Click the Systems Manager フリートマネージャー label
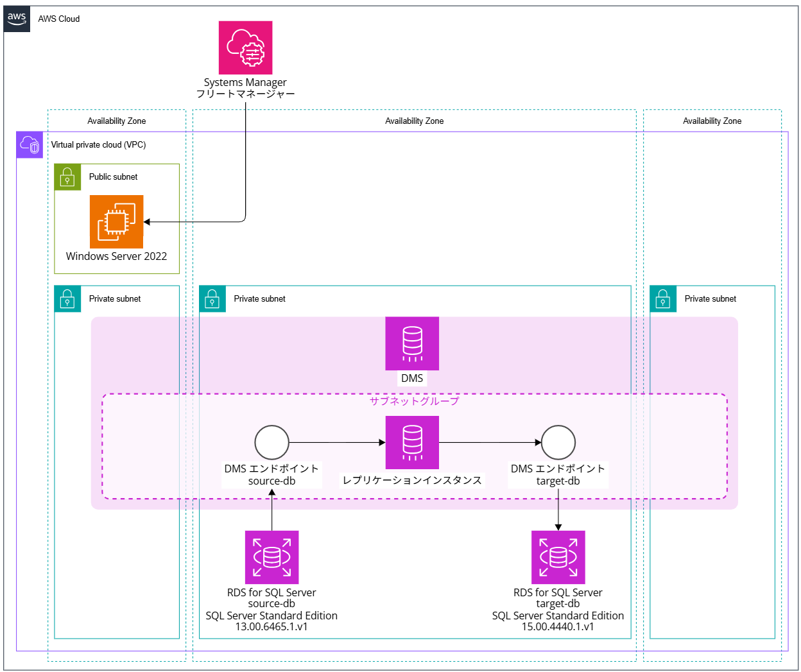The image size is (801, 672). [x=245, y=88]
